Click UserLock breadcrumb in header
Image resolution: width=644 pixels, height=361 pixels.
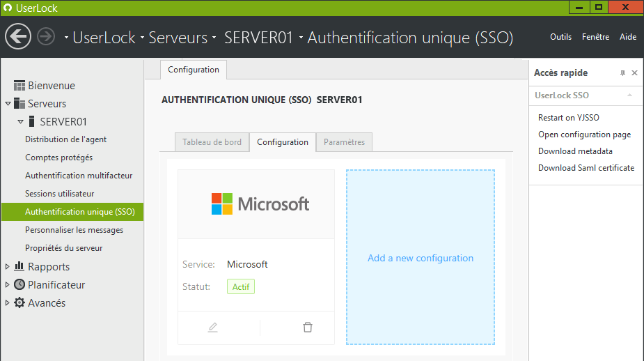[x=104, y=38]
